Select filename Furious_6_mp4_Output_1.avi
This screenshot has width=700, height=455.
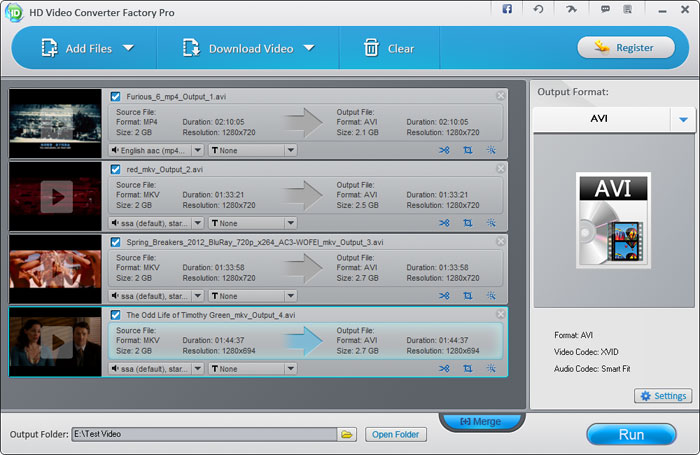tap(176, 96)
